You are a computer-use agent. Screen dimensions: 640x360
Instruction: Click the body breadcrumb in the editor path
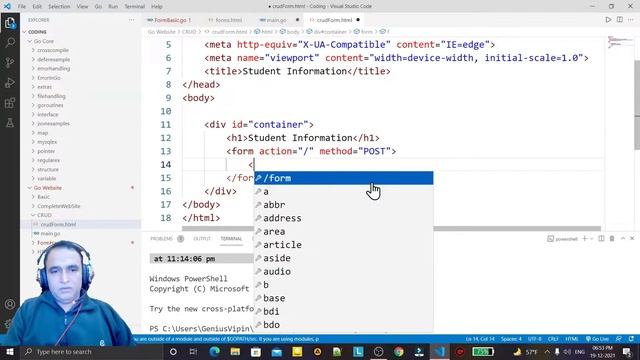293,31
